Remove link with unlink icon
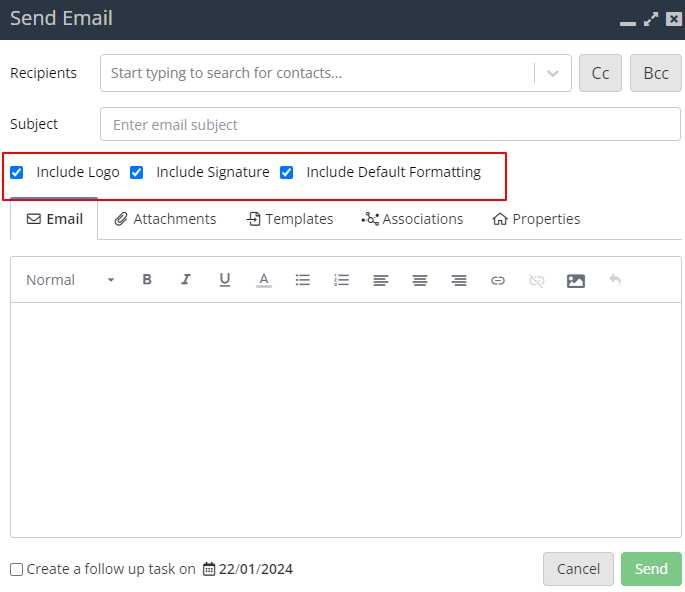This screenshot has height=592, width=685. [536, 280]
